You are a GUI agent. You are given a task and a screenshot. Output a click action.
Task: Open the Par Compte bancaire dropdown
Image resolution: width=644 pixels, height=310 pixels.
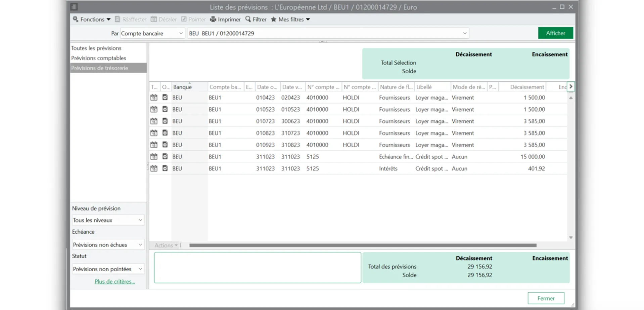(152, 33)
